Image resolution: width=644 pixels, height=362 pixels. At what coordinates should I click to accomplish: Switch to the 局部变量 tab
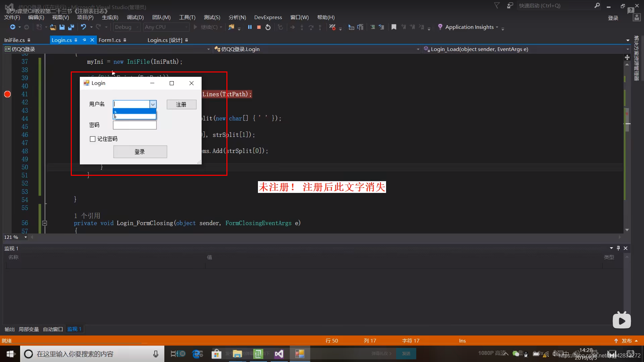[x=29, y=329]
